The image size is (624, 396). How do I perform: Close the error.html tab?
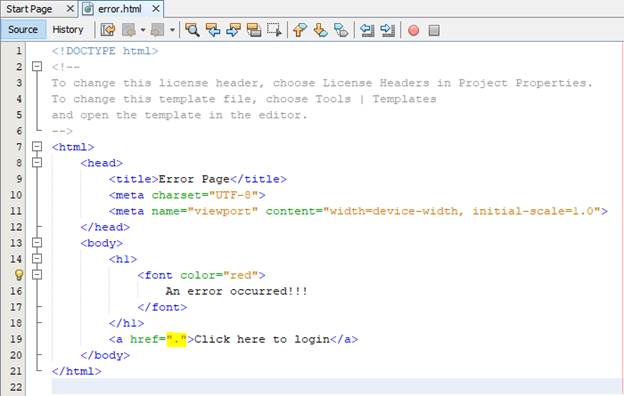(156, 9)
